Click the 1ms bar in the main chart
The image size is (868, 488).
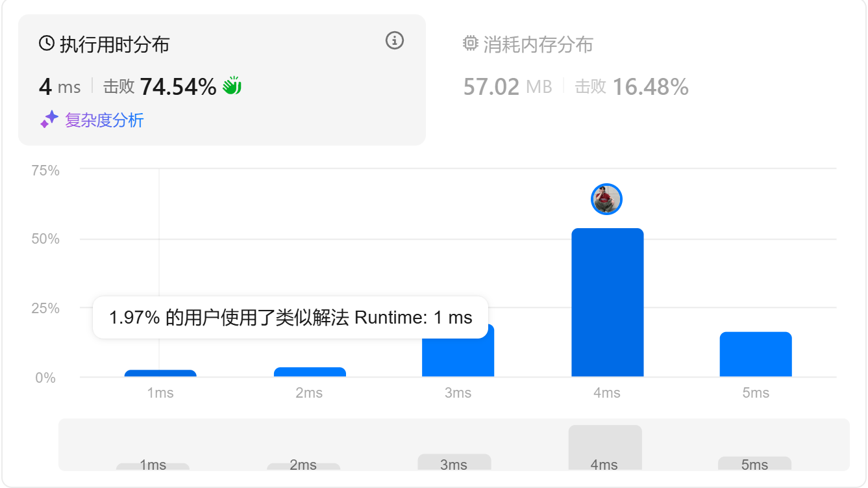coord(160,373)
